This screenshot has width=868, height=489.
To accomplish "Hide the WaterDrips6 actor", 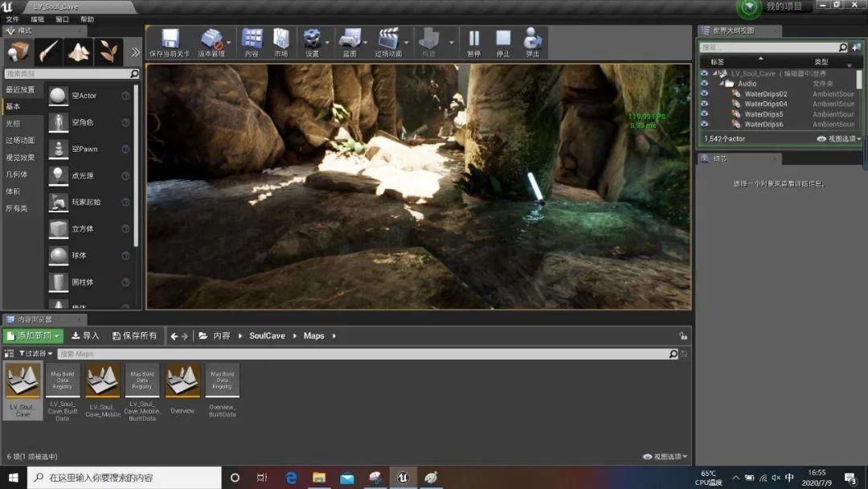I will (704, 124).
